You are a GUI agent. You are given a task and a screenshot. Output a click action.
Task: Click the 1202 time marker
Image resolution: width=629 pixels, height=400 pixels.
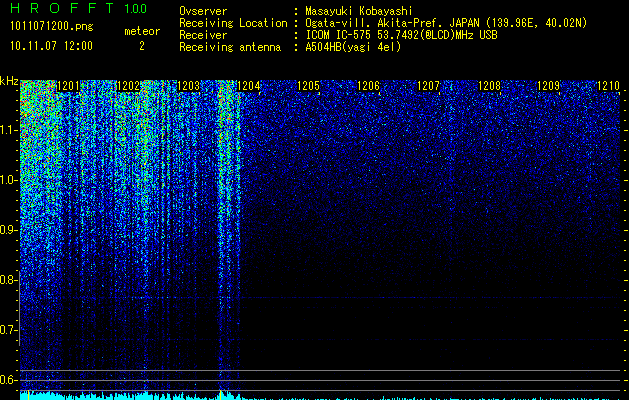tap(128, 86)
